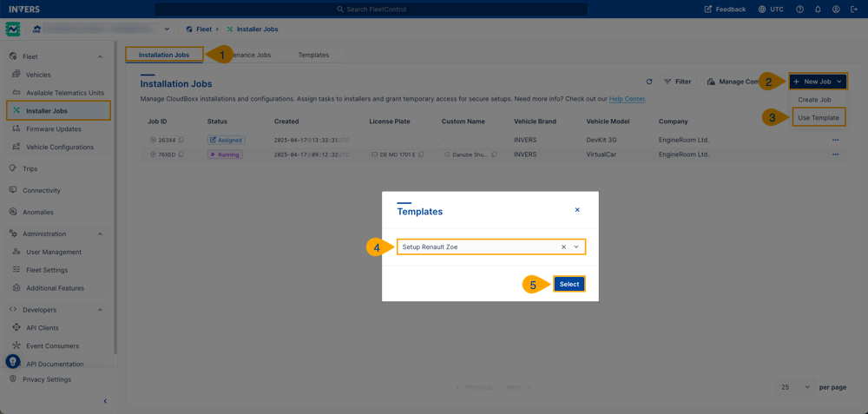Viewport: 868px width, 414px height.
Task: Follow the Help Center link
Action: point(627,99)
